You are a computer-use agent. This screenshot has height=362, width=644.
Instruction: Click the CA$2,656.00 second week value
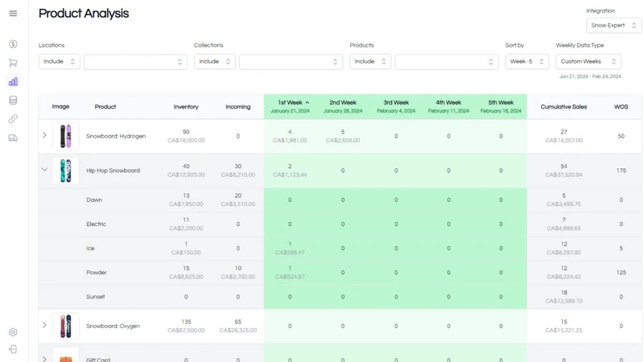click(343, 140)
